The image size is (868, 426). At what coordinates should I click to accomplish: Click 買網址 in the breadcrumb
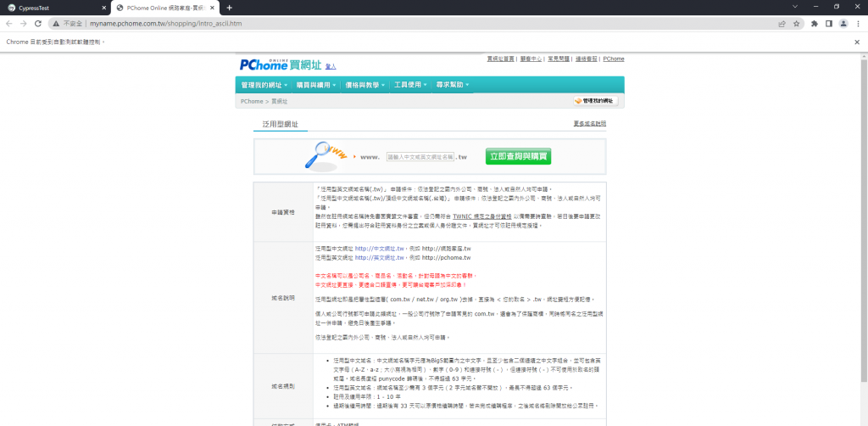point(279,101)
